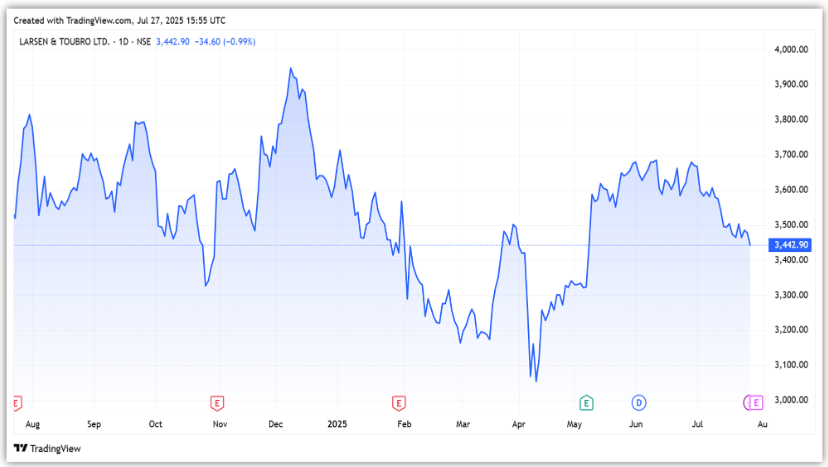
Task: Open the green earnings marker near May
Action: (587, 402)
